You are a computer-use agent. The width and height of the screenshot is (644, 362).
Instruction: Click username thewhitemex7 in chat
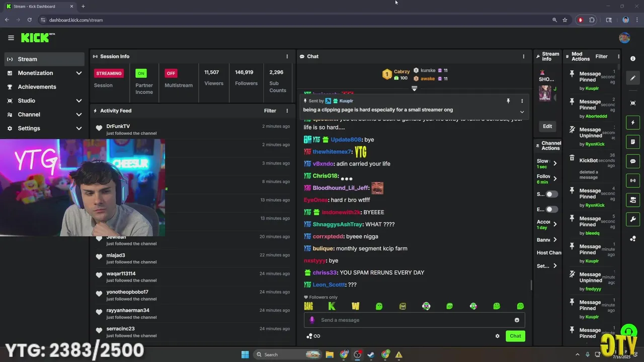[332, 152]
